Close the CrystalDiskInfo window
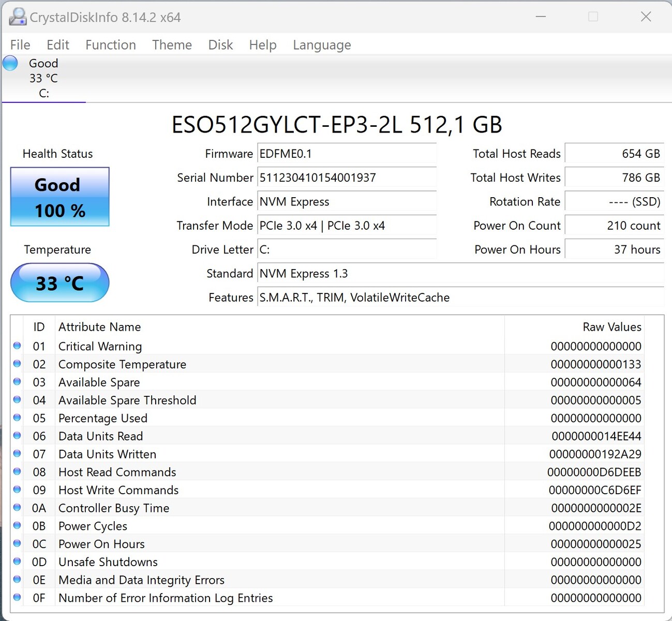 point(646,17)
